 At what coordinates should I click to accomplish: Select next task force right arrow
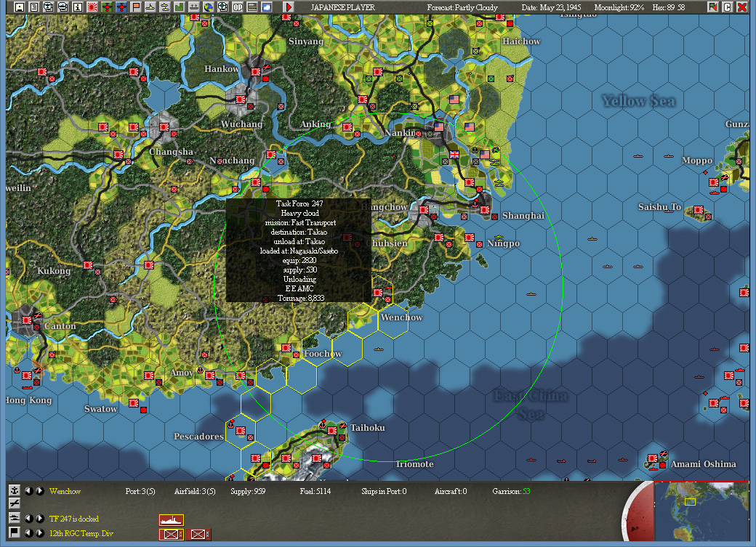coord(40,519)
